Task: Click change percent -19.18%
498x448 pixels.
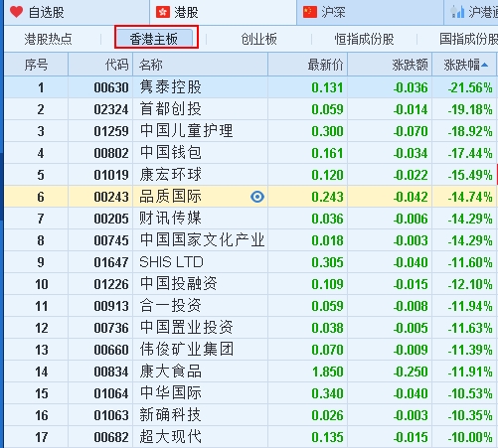Action: click(470, 109)
